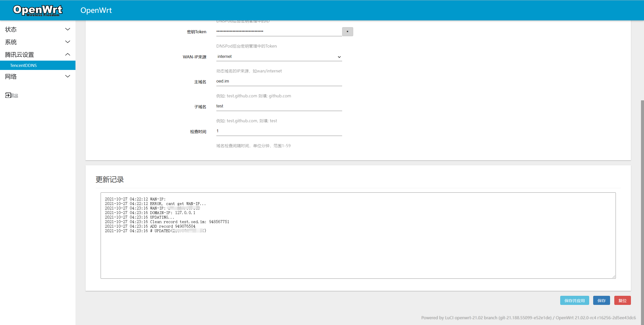Open the 网络 sidebar menu

(38, 76)
